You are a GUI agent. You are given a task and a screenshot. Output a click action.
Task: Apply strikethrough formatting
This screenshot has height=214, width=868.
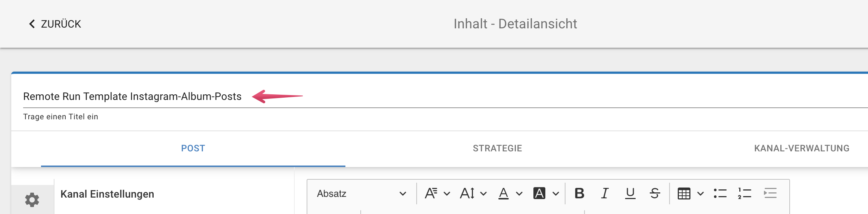pos(655,193)
